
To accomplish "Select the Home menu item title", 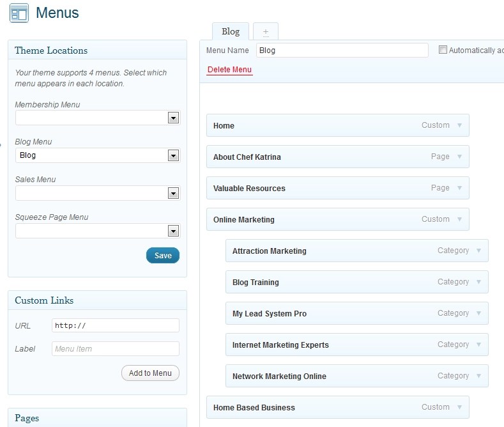I will point(224,126).
